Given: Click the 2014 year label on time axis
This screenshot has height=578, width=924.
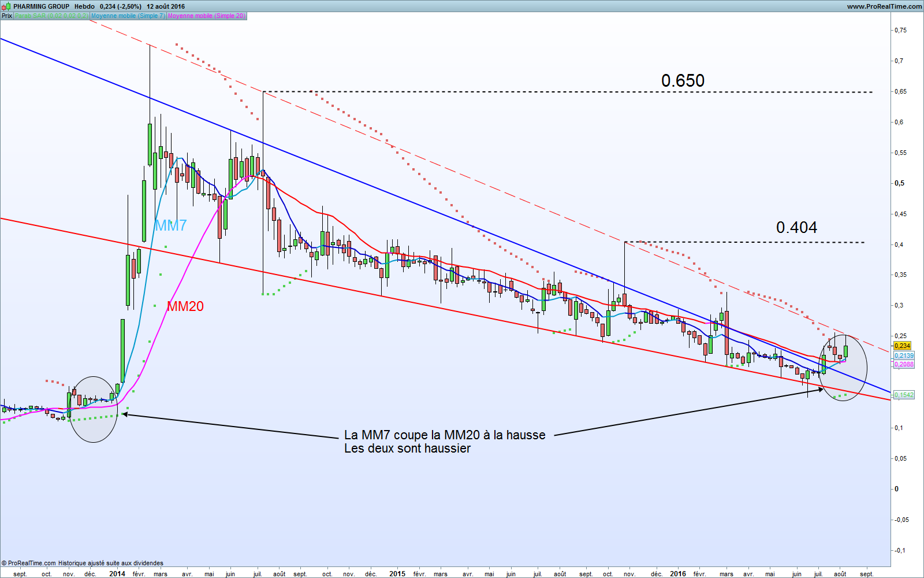Looking at the screenshot, I should (117, 574).
